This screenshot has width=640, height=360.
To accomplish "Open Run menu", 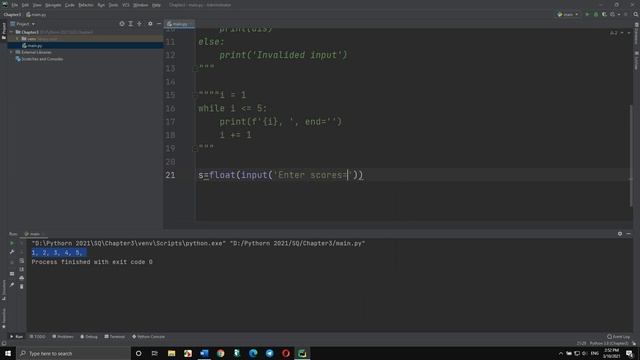I will point(101,5).
